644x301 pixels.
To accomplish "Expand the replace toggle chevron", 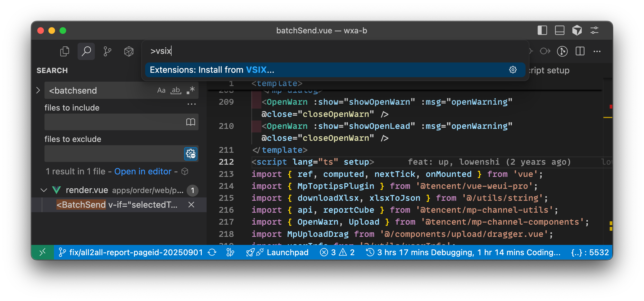I will (x=38, y=90).
